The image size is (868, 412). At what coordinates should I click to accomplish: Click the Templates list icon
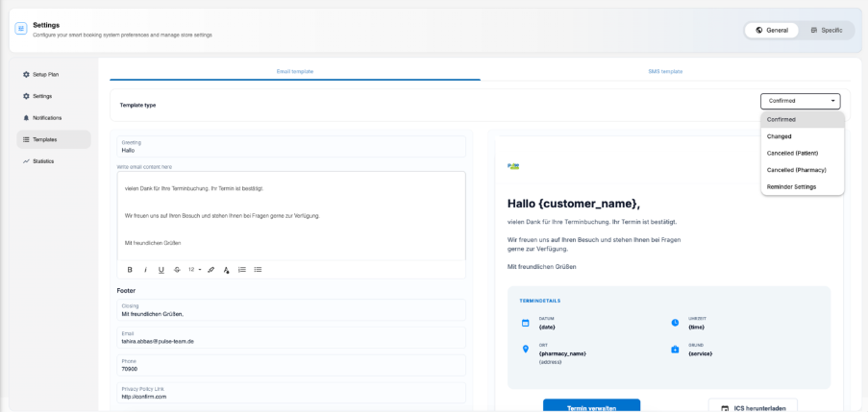point(26,140)
